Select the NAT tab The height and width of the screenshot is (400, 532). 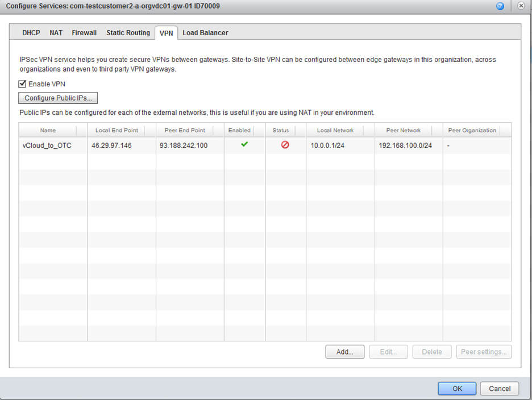point(56,32)
